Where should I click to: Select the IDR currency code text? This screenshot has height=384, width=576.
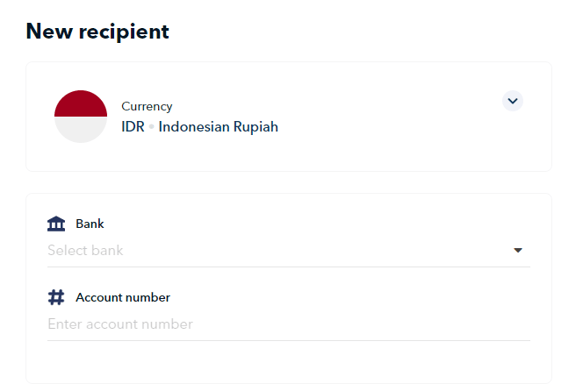coord(133,127)
